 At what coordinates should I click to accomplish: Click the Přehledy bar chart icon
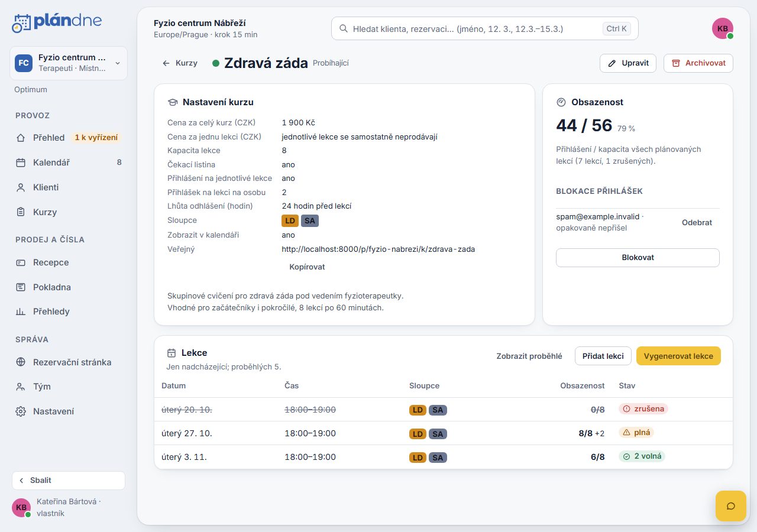[21, 312]
